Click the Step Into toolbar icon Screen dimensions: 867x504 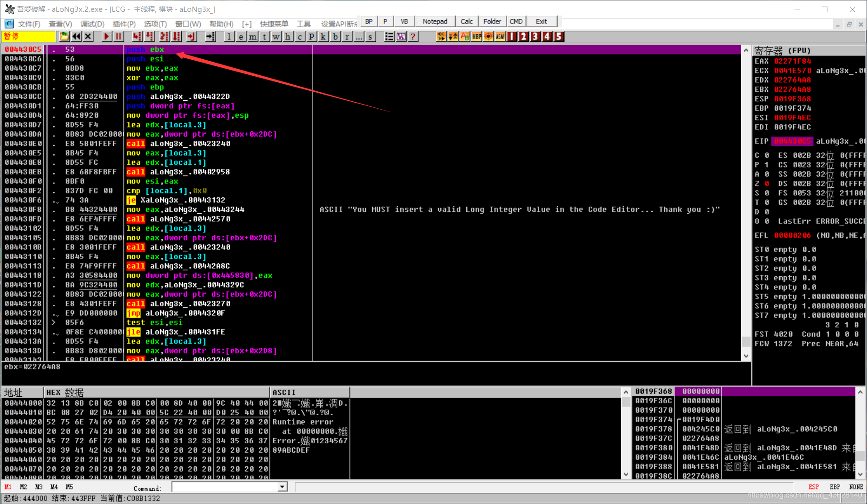[x=137, y=36]
